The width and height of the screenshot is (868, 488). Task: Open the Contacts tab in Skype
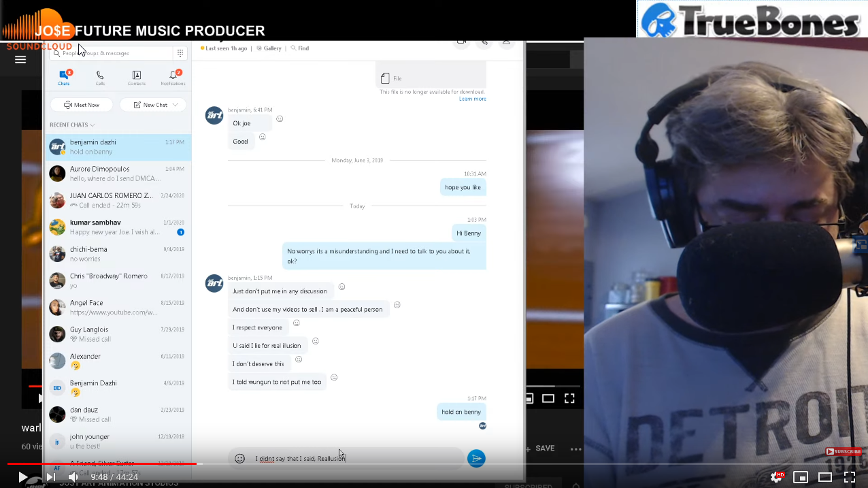point(137,78)
